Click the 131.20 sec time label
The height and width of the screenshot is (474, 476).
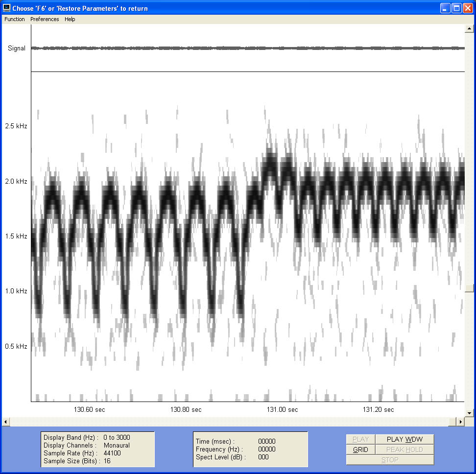click(378, 410)
